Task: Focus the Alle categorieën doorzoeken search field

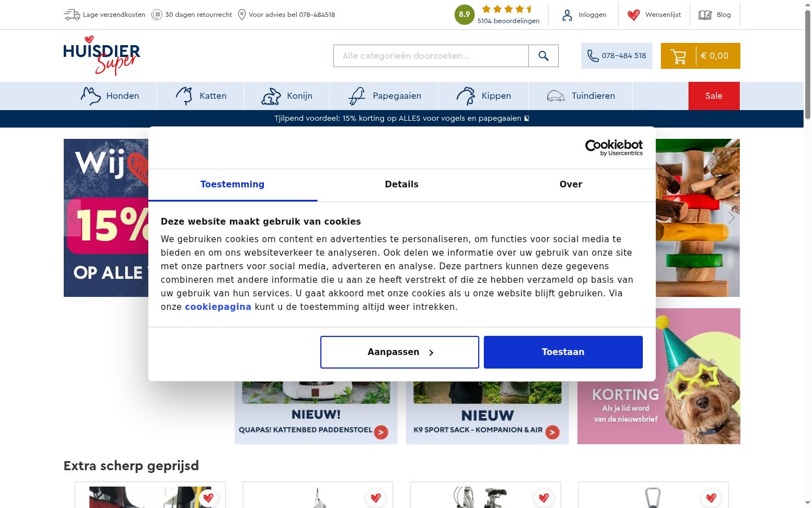Action: 431,56
